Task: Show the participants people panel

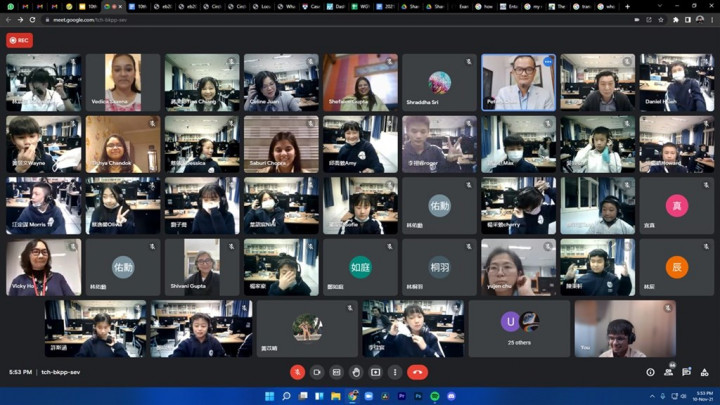Action: [668, 372]
